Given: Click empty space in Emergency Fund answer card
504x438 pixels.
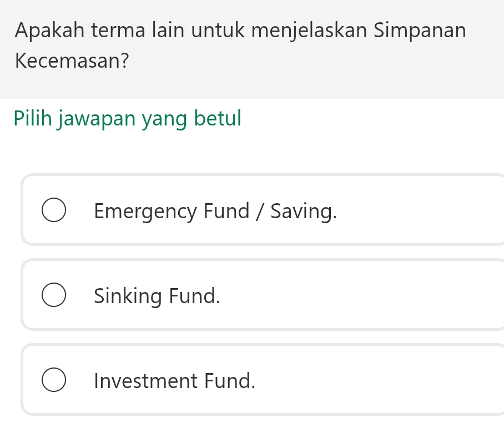Looking at the screenshot, I should [422, 211].
